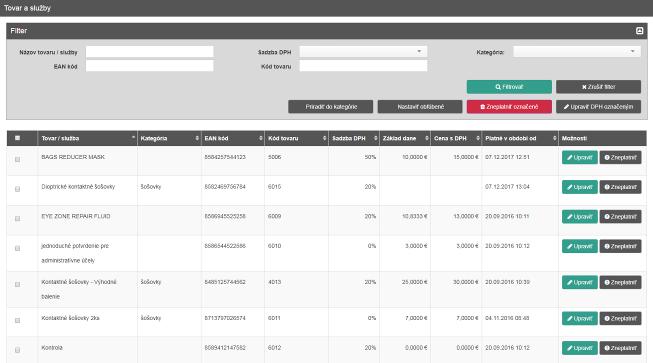653x363 pixels.
Task: Click price cell 30,0000 €
Action: (466, 282)
